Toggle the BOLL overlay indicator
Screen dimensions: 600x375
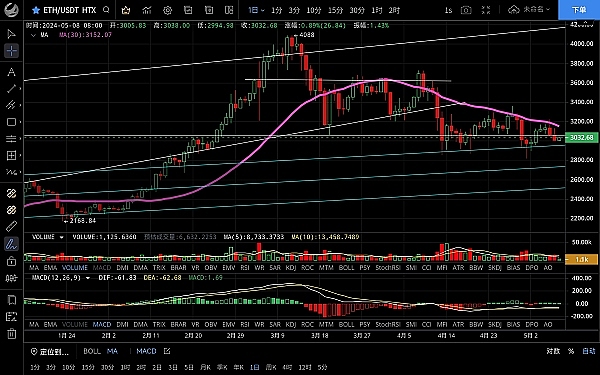92,351
